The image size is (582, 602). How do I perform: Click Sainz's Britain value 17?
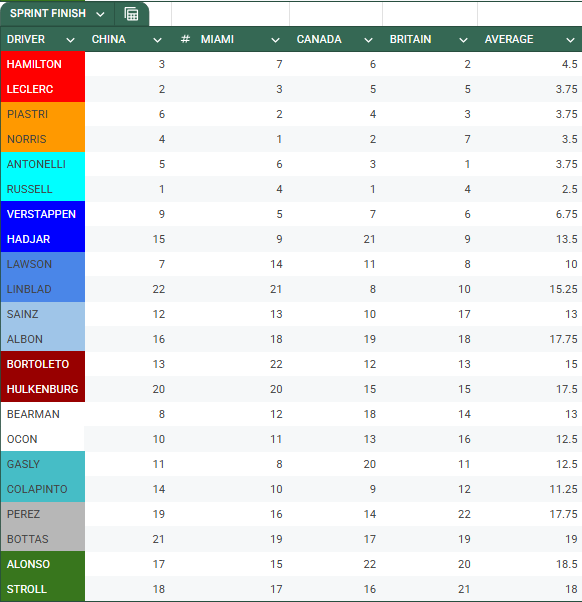pos(464,314)
